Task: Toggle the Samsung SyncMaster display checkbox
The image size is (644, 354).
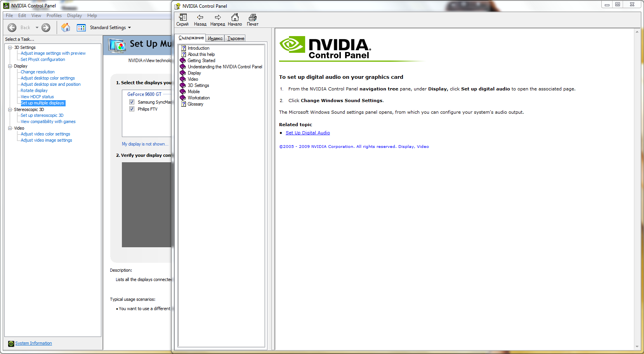Action: tap(132, 102)
